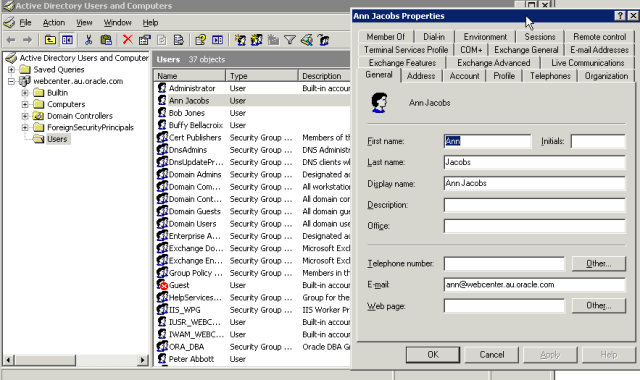
Task: Click the Export List toolbar icon
Action: 178,40
